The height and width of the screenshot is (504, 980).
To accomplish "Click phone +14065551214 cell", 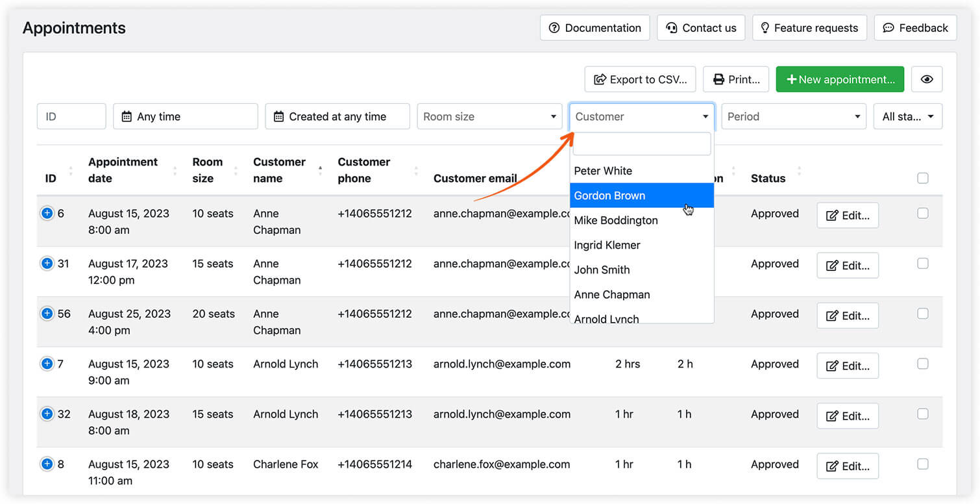I will coord(374,464).
